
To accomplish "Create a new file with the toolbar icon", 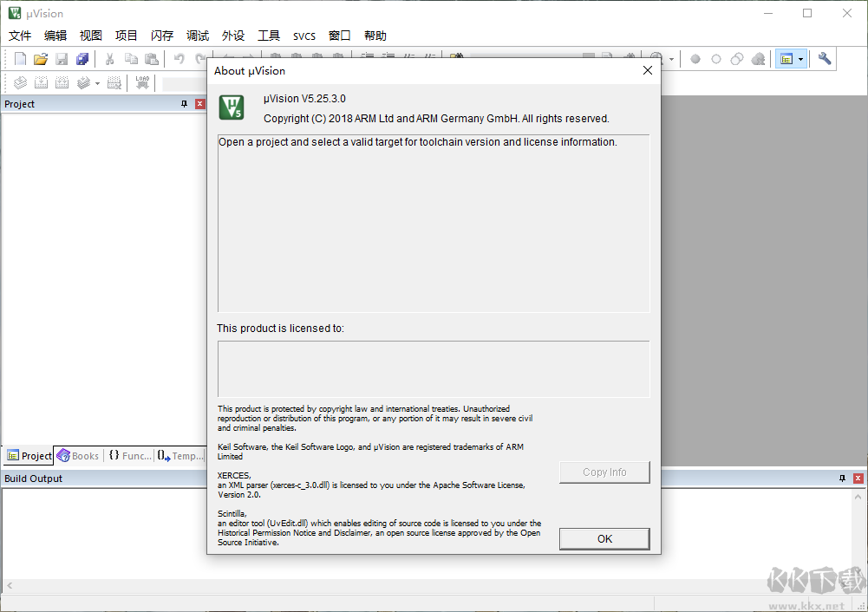I will click(20, 59).
